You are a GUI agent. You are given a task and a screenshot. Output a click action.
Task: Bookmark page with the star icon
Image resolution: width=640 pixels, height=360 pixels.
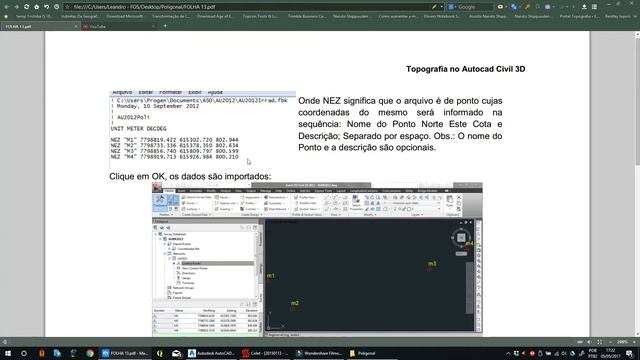[x=68, y=7]
